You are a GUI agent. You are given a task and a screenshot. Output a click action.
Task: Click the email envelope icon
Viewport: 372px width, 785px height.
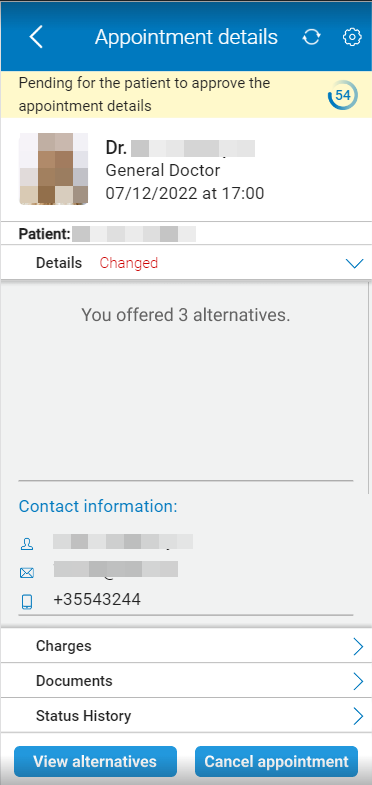click(27, 573)
